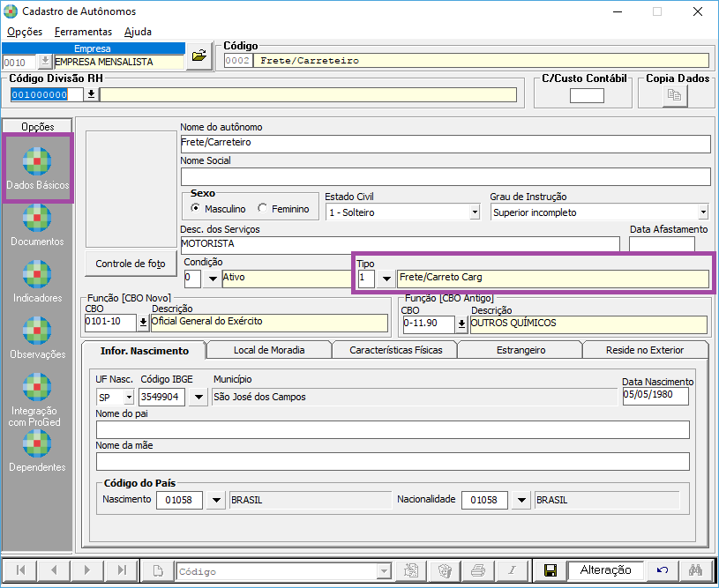The height and width of the screenshot is (588, 719).
Task: Go to the next record
Action: [x=87, y=569]
